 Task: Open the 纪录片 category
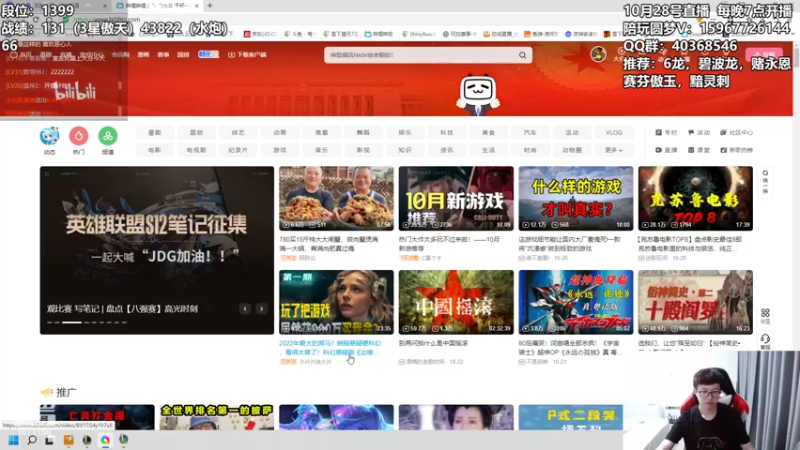click(238, 150)
